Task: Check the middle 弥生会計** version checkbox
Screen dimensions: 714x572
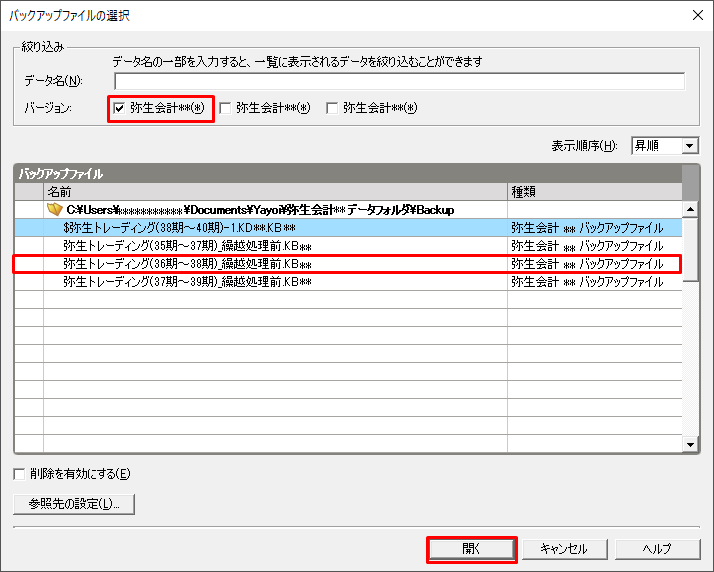Action: tap(225, 108)
